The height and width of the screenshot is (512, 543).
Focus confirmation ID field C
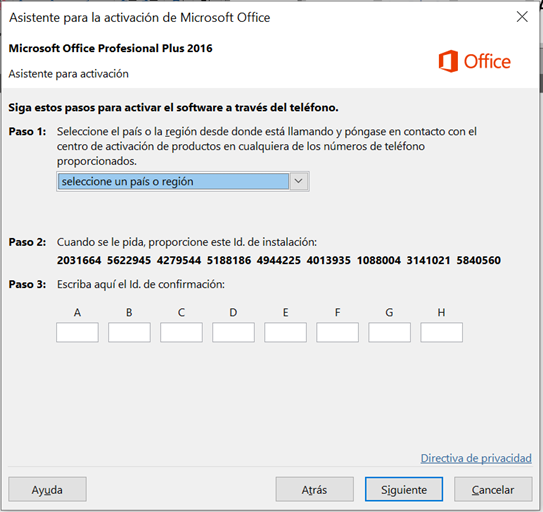[x=181, y=332]
